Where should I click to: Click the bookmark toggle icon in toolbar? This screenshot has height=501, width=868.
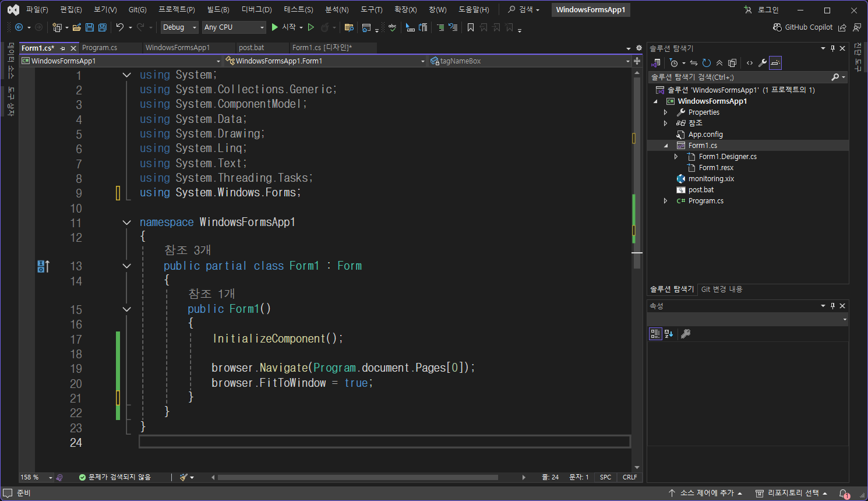(x=470, y=27)
